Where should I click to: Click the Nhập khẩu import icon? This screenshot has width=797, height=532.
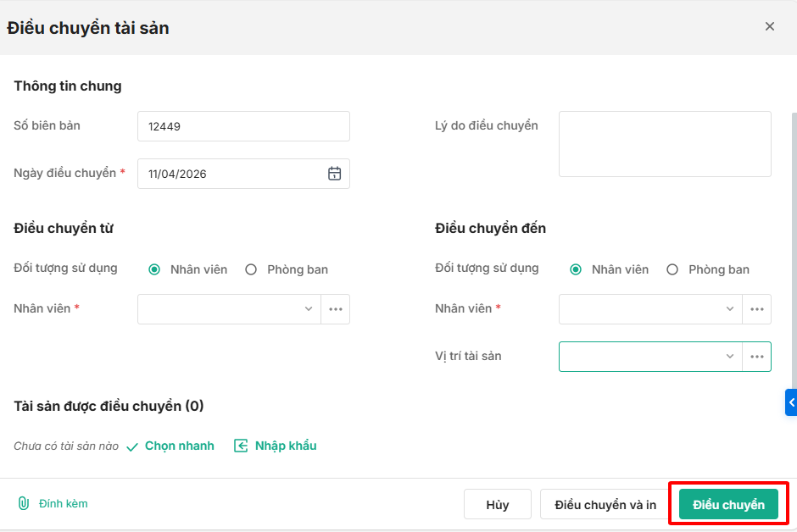click(x=242, y=446)
